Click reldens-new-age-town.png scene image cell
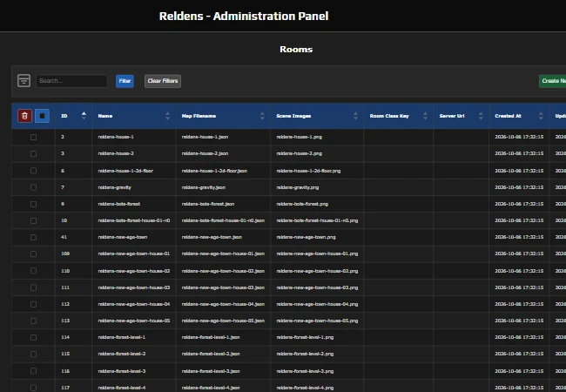 click(x=317, y=237)
